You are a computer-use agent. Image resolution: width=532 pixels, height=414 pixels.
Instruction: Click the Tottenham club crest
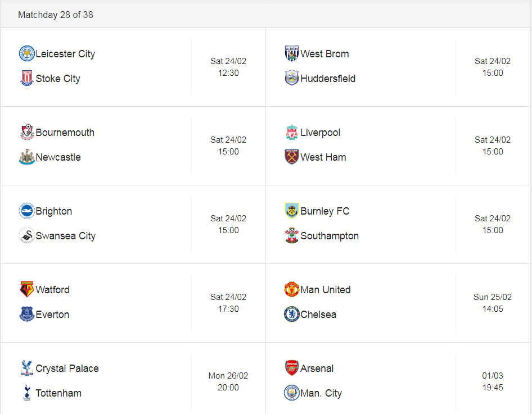(27, 393)
